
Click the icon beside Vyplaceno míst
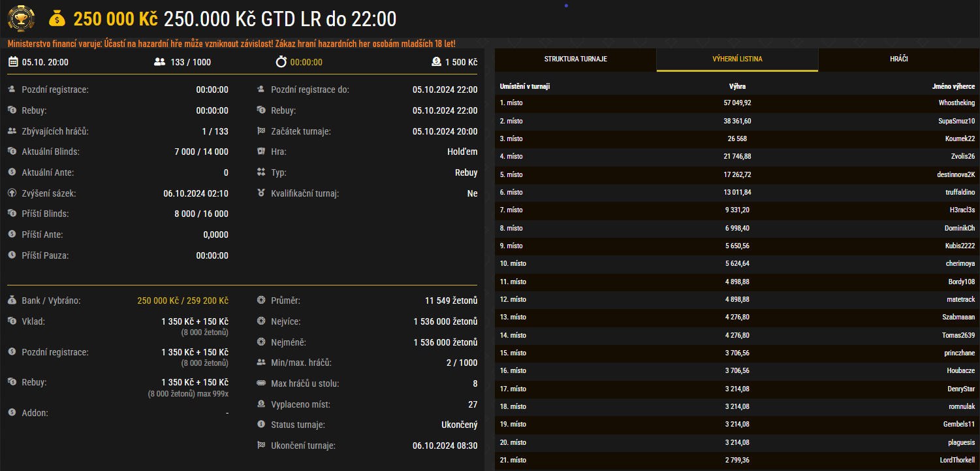(261, 404)
